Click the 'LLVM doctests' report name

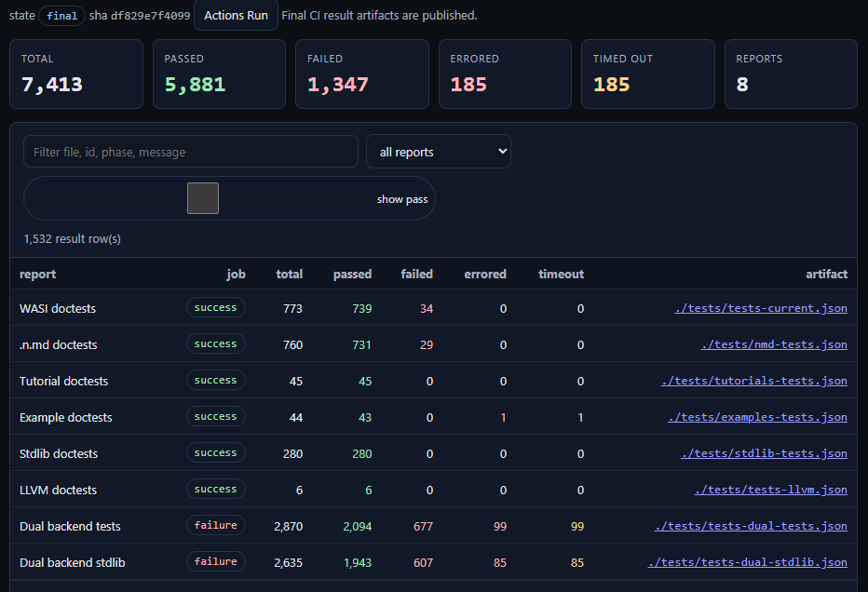[58, 491]
